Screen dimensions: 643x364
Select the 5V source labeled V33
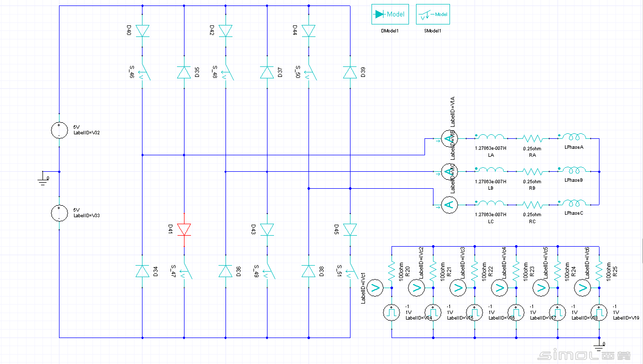click(x=59, y=213)
